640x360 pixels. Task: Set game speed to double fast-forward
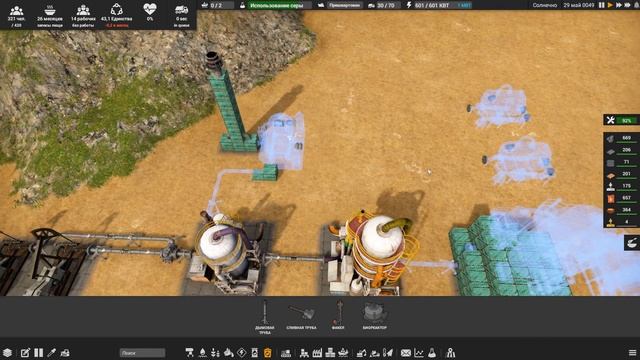(x=619, y=5)
